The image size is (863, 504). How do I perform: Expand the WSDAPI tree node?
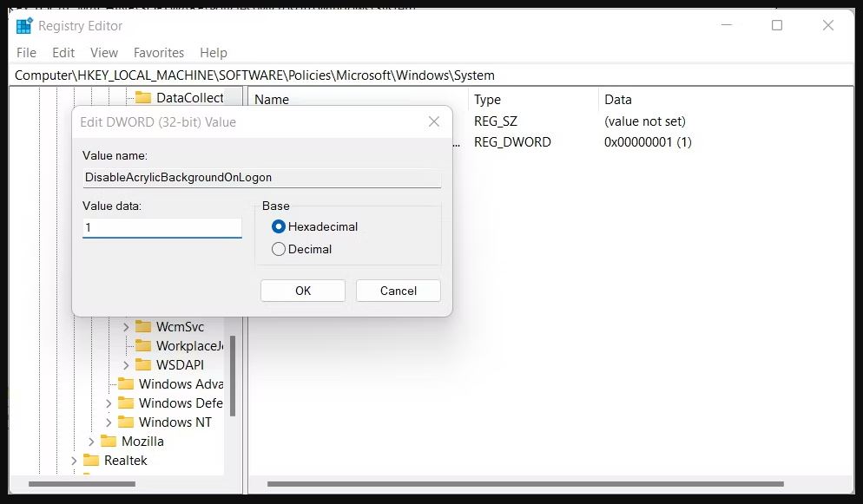point(126,365)
